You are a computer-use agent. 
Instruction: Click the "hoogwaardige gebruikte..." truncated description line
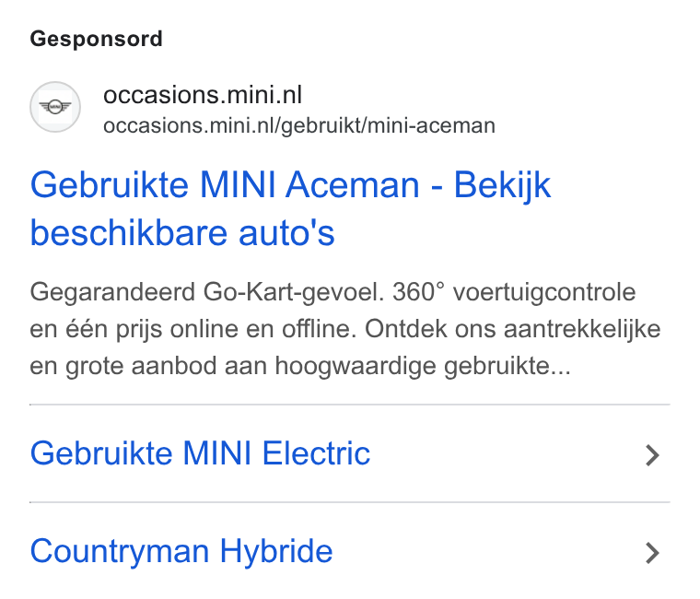[423, 367]
